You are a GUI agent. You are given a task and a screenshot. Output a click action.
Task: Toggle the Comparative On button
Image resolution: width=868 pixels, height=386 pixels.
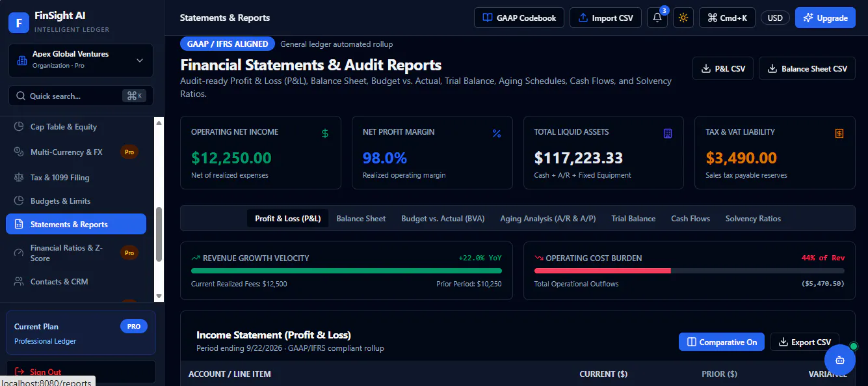[x=722, y=342]
